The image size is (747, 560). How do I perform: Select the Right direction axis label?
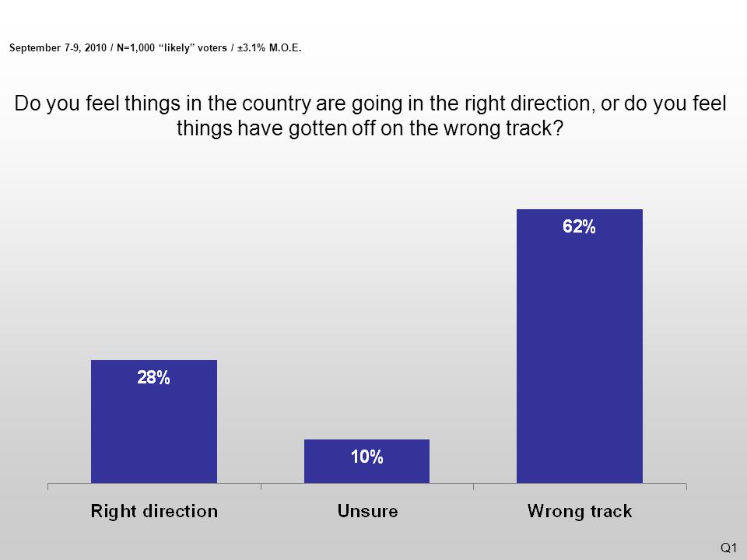154,511
